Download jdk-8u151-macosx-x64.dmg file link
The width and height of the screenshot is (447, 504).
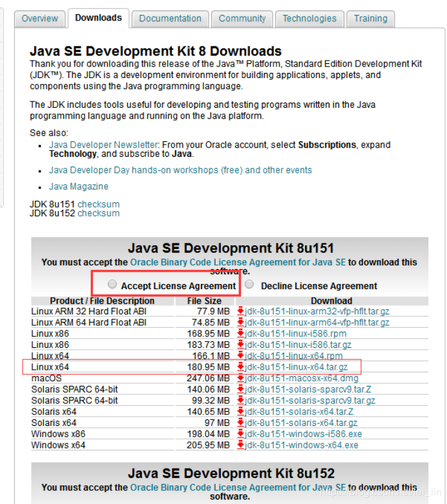(302, 378)
